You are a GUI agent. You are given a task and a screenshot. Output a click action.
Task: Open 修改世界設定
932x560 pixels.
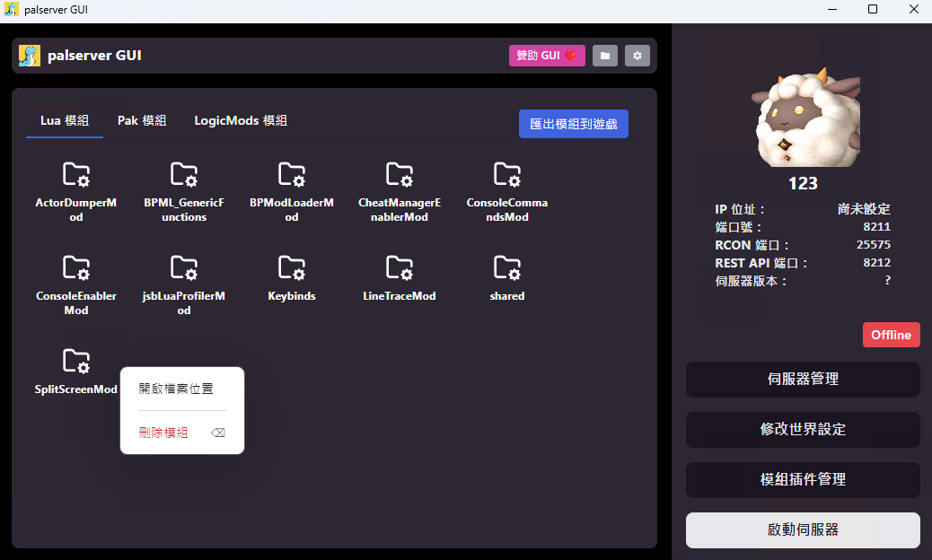803,429
